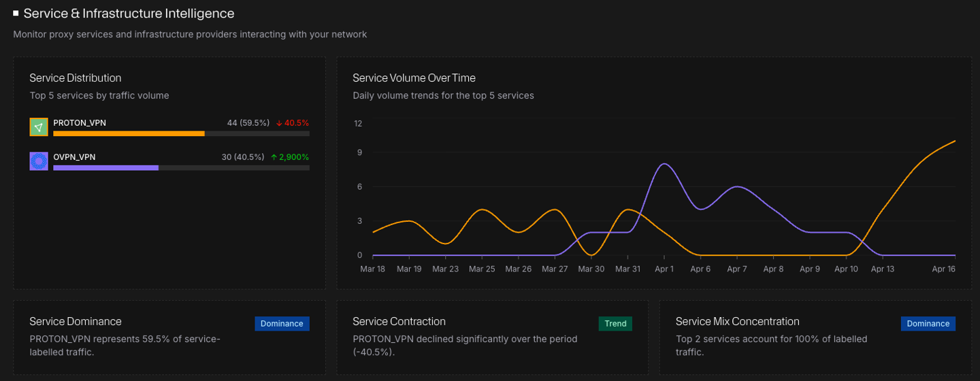Viewport: 980px width, 381px height.
Task: Click the Mar 18 axis label
Action: point(372,269)
